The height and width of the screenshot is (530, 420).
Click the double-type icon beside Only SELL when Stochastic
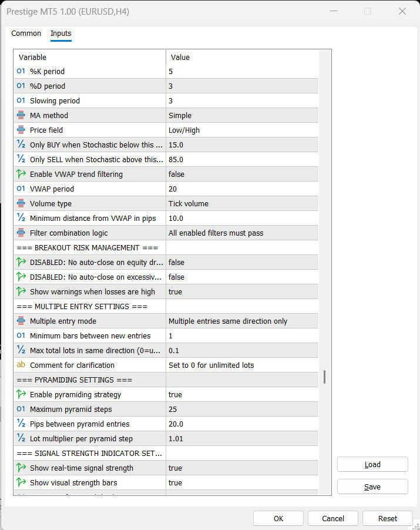pos(21,160)
